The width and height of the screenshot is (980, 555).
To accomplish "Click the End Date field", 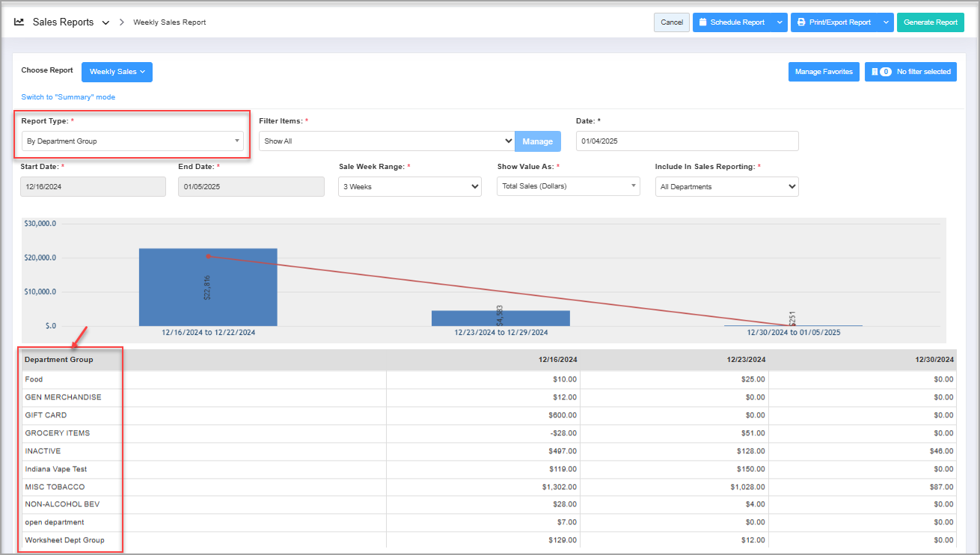I will (251, 187).
